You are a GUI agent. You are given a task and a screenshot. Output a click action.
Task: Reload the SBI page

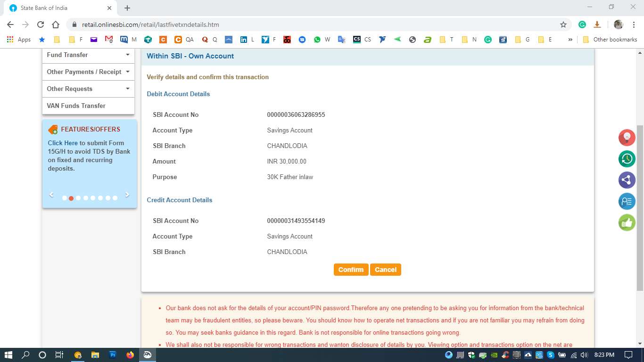click(41, 25)
